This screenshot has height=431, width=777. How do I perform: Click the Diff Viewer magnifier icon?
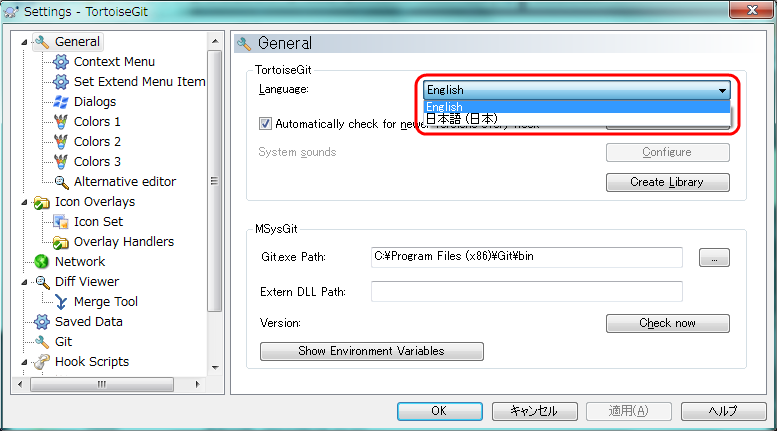coord(43,282)
